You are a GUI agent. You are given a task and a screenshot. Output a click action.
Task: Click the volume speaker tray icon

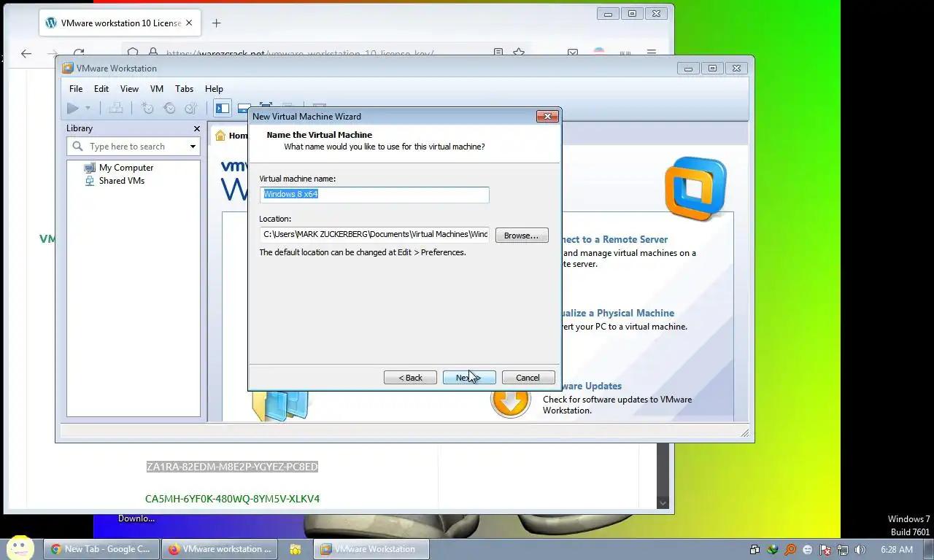pyautogui.click(x=860, y=550)
